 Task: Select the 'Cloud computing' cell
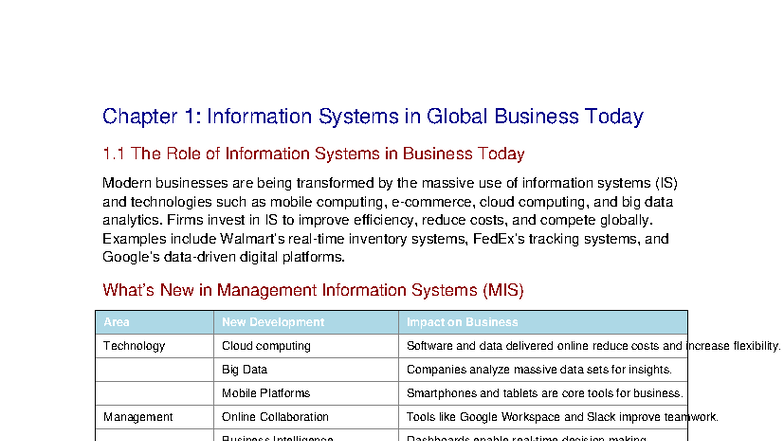click(306, 346)
